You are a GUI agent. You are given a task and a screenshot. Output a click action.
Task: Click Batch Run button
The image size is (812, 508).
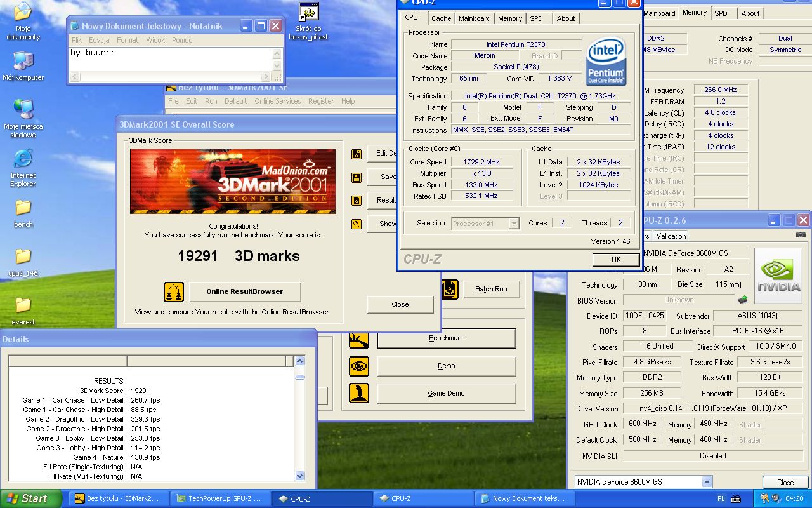click(492, 289)
